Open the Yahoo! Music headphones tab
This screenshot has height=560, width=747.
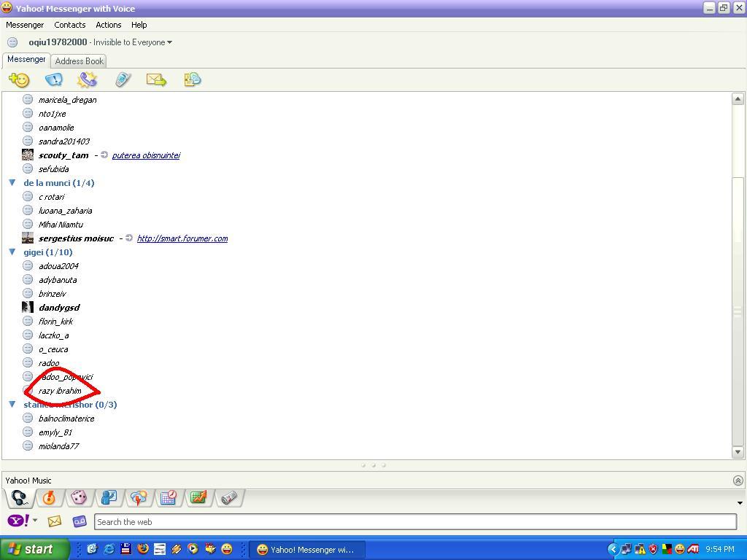click(20, 498)
